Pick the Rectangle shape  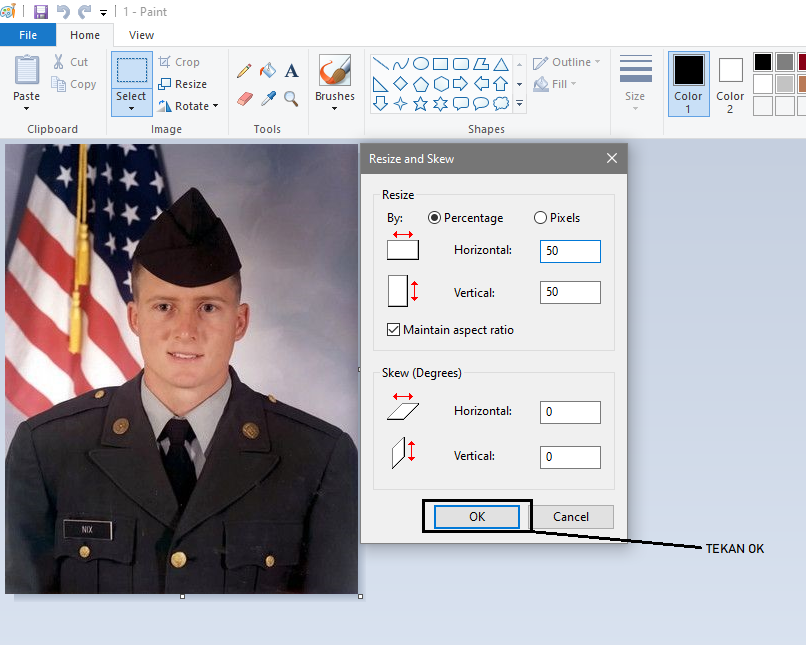click(441, 64)
